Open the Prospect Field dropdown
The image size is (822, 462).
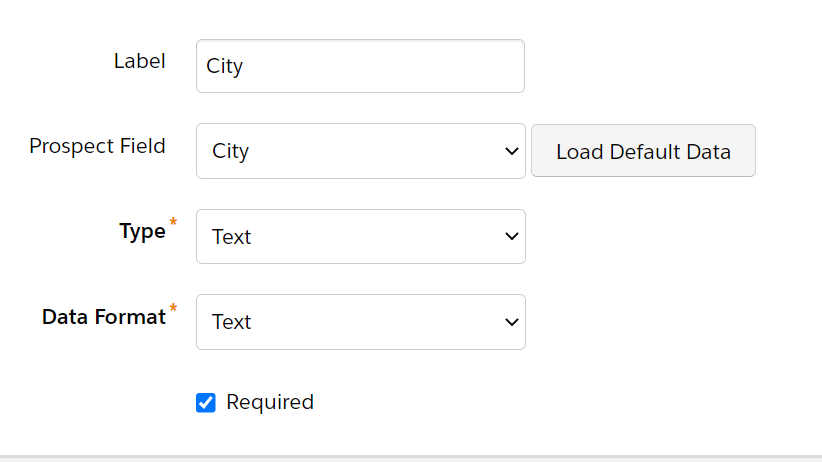point(360,151)
